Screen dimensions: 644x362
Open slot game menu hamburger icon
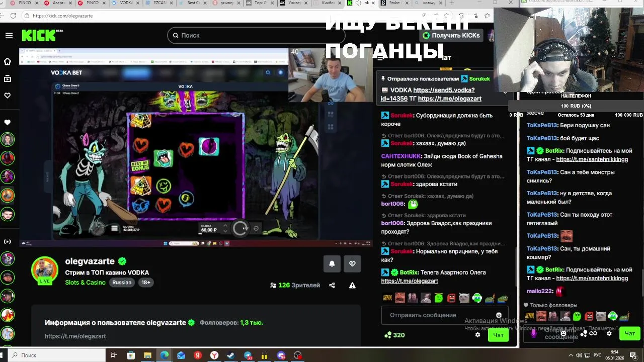pyautogui.click(x=114, y=228)
